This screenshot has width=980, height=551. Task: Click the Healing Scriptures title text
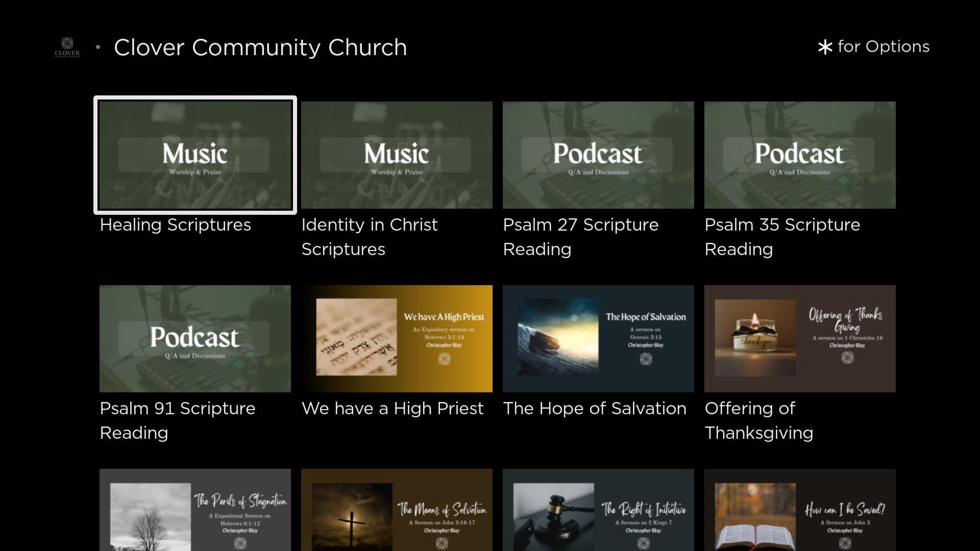pyautogui.click(x=175, y=225)
